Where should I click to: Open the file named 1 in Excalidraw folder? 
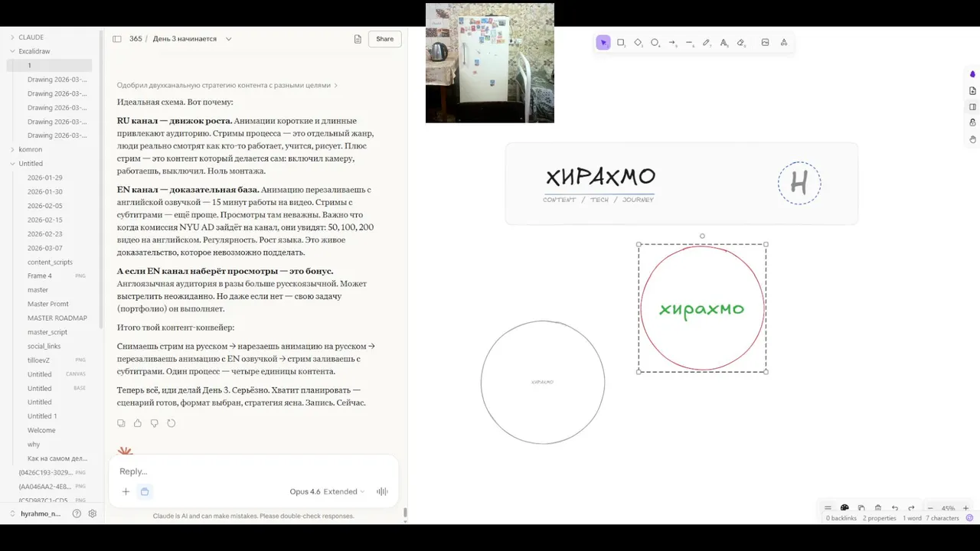click(x=49, y=66)
